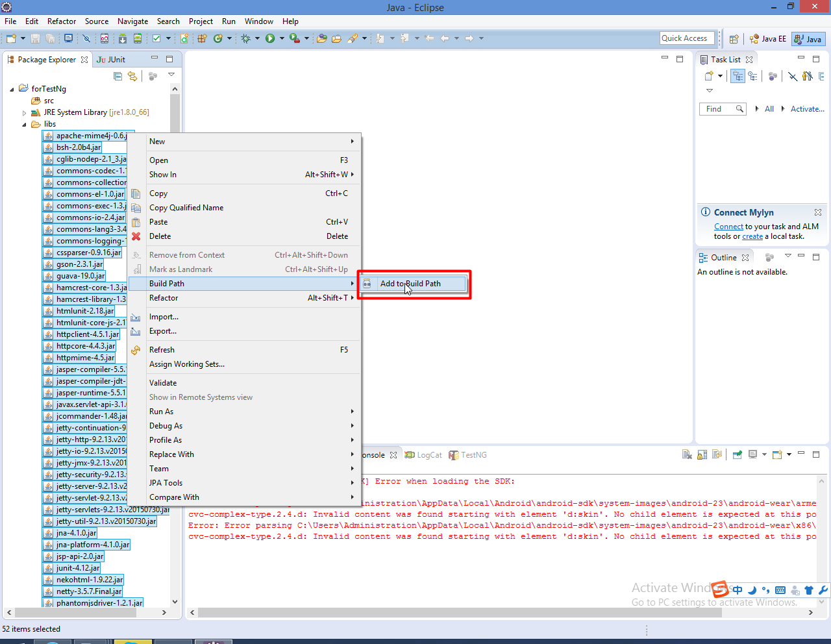831x644 pixels.
Task: Click the Run External Tools toolbar icon
Action: click(x=294, y=39)
